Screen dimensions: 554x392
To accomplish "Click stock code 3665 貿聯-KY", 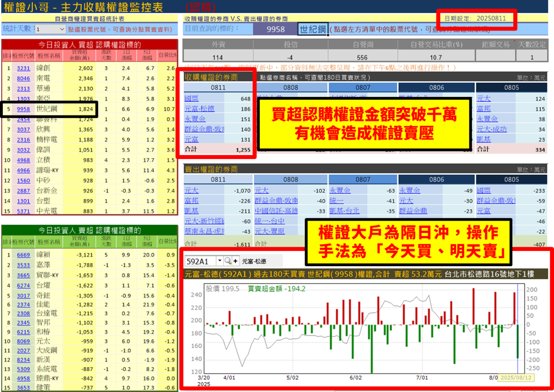I will [x=23, y=275].
